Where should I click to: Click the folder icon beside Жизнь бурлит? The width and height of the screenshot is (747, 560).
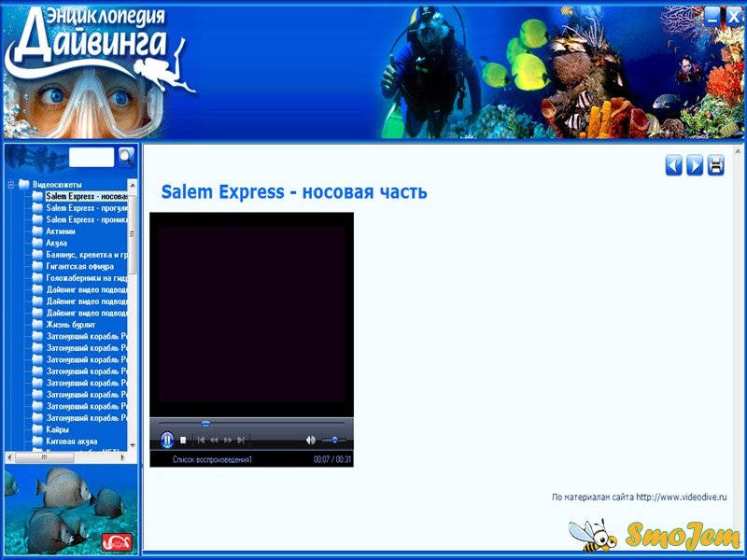click(37, 324)
